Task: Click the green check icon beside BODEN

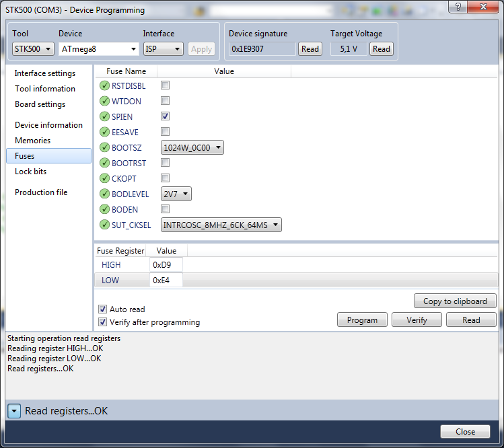Action: pyautogui.click(x=104, y=209)
